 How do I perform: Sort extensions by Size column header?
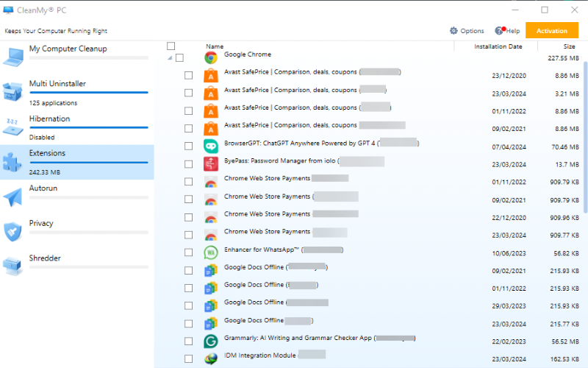[569, 46]
